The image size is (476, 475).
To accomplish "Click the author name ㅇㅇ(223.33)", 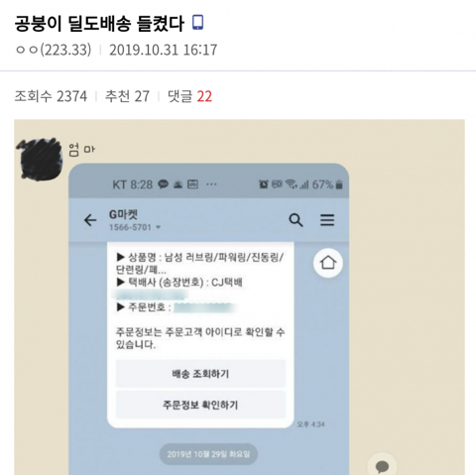I will point(54,50).
